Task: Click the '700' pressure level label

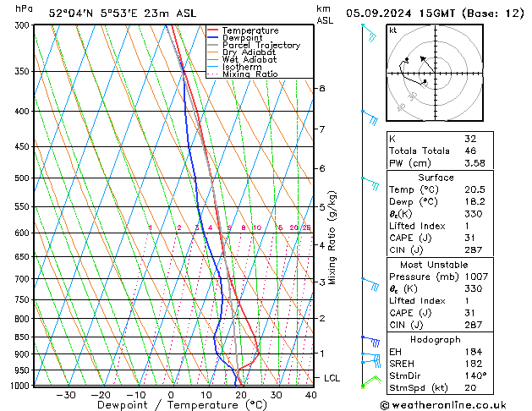Action: click(x=24, y=279)
